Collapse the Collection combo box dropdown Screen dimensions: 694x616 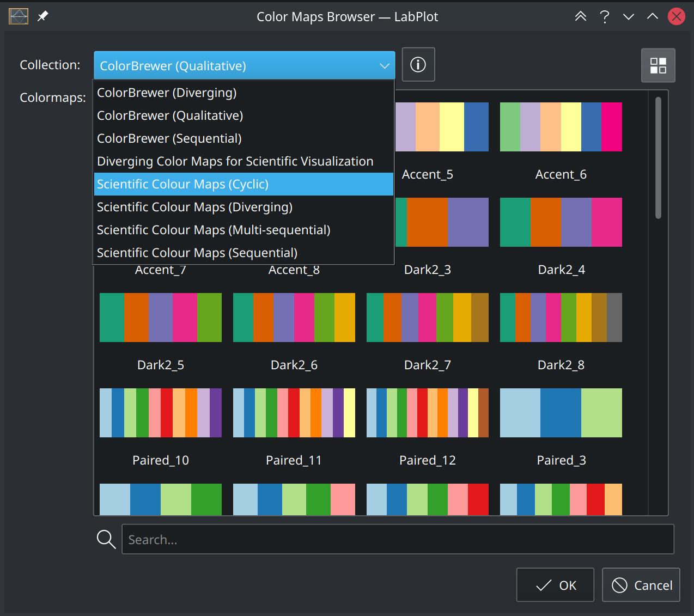(385, 65)
